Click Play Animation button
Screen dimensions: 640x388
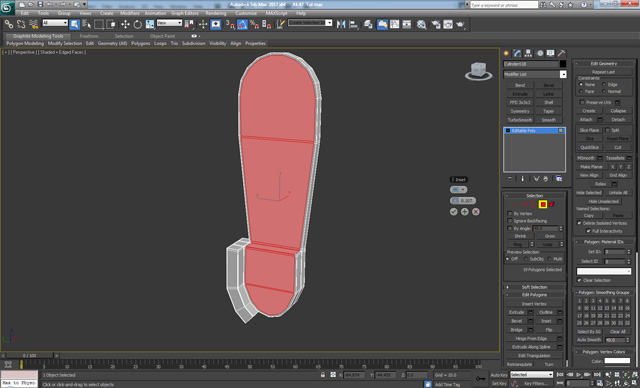578,375
